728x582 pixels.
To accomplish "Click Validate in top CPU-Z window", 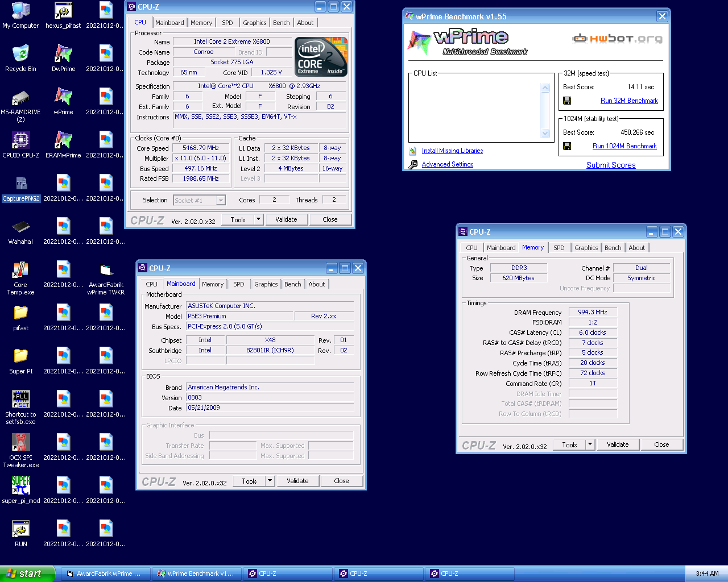I will [x=286, y=219].
